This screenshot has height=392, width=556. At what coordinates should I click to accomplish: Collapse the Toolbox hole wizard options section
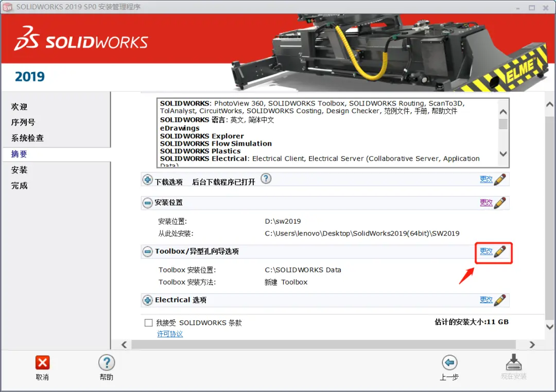tap(148, 252)
